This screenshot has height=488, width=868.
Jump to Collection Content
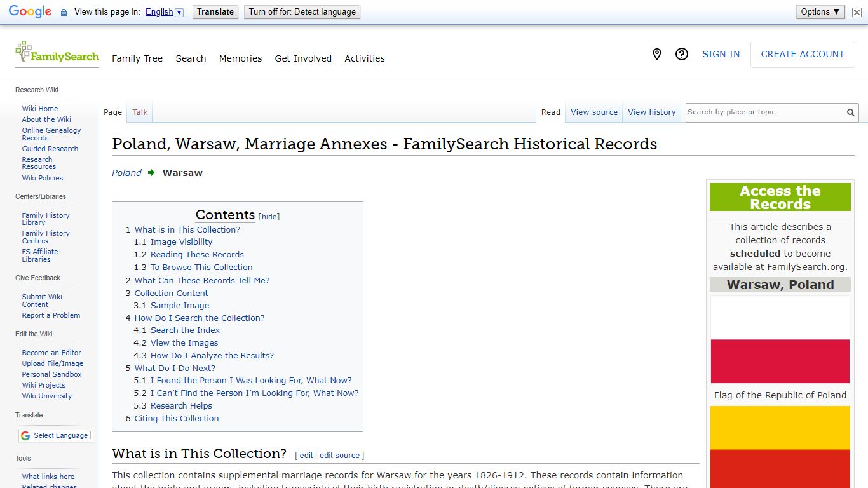point(172,293)
